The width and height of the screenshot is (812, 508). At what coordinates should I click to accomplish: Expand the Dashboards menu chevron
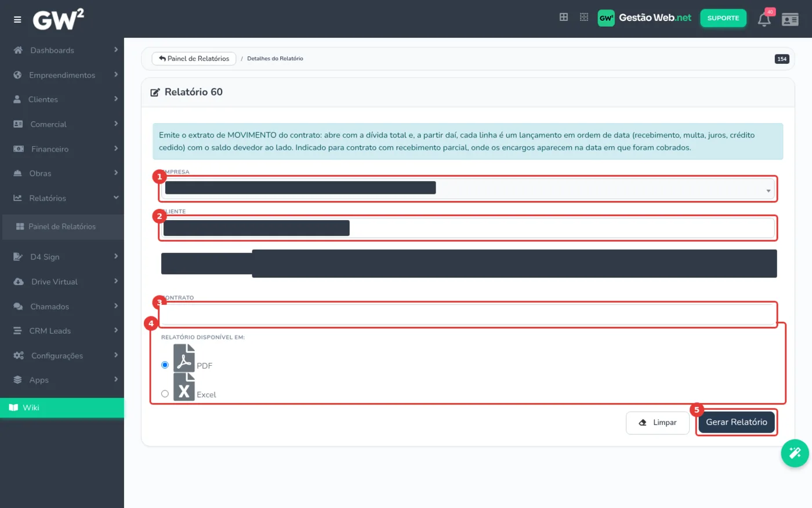pos(116,50)
